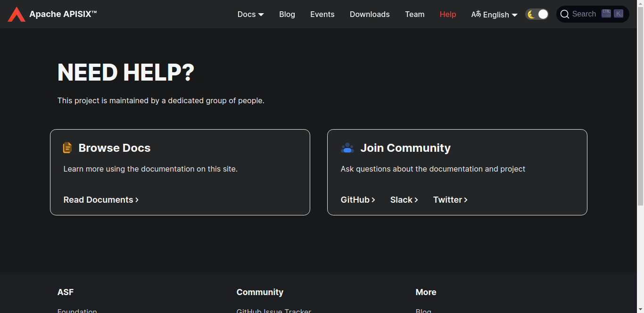This screenshot has height=313, width=644.
Task: Click the Apache APISIX logo icon
Action: coord(17,14)
